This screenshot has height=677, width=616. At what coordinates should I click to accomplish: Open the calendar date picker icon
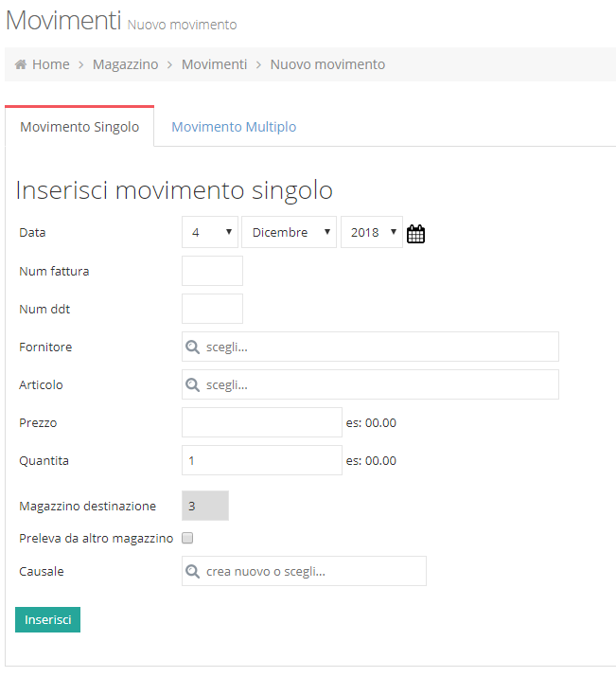pyautogui.click(x=415, y=234)
